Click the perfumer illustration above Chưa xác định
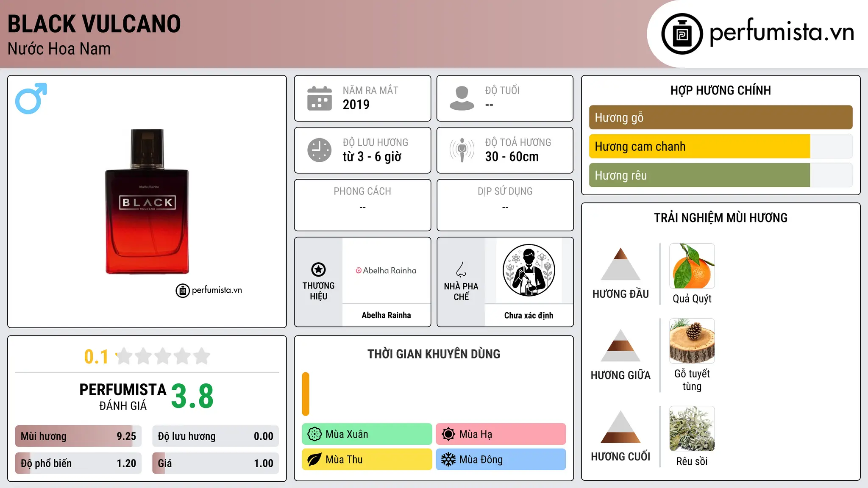 coord(529,270)
